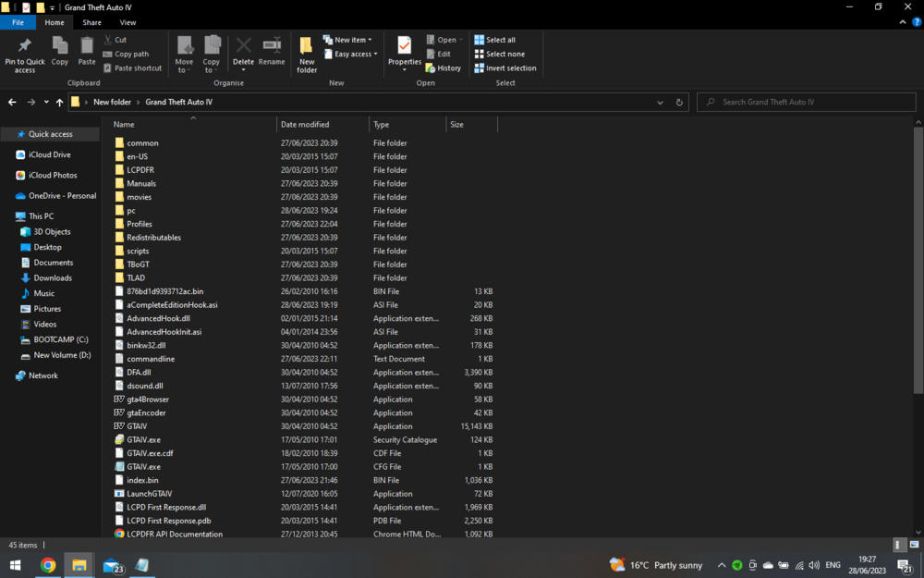Enable Select all items
The image size is (924, 578).
point(499,39)
